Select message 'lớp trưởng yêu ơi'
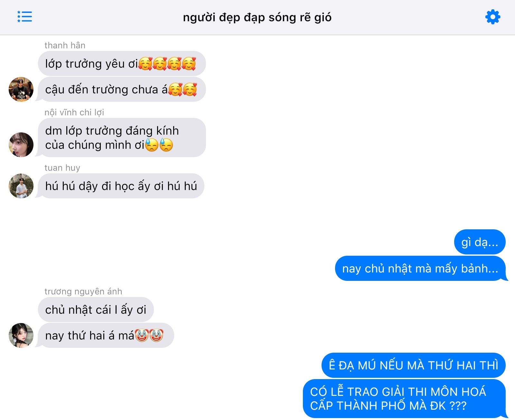515x420 pixels. (x=122, y=63)
